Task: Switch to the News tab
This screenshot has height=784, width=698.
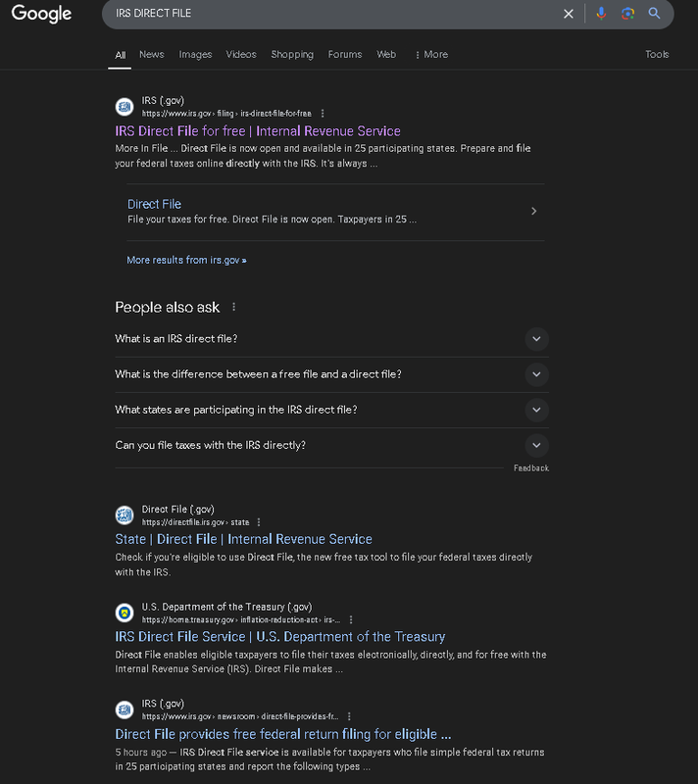Action: click(x=152, y=55)
